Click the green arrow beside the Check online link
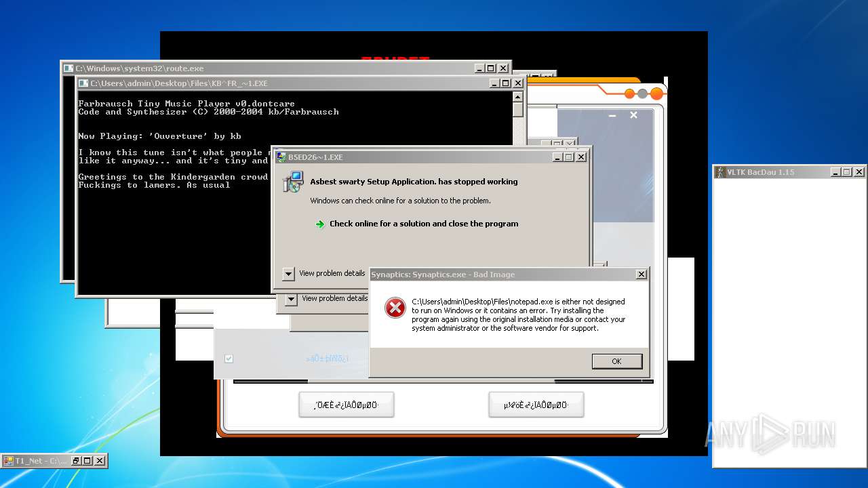Viewport: 868px width, 488px height. pyautogui.click(x=320, y=224)
